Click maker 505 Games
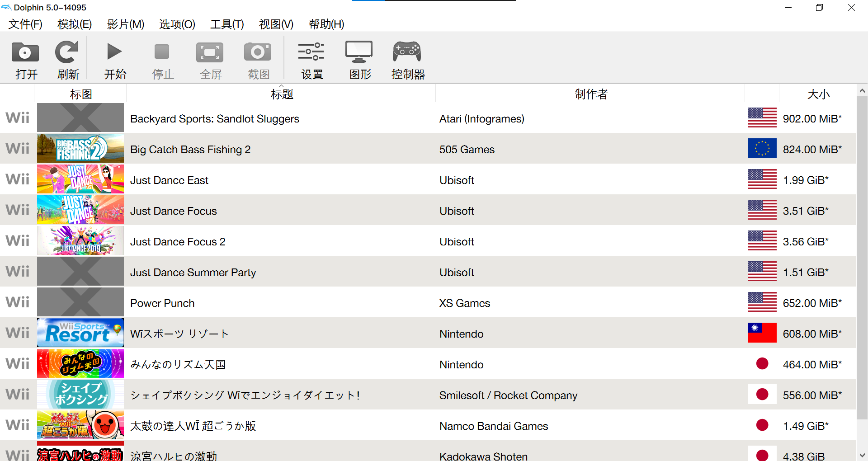The height and width of the screenshot is (461, 868). pos(467,150)
